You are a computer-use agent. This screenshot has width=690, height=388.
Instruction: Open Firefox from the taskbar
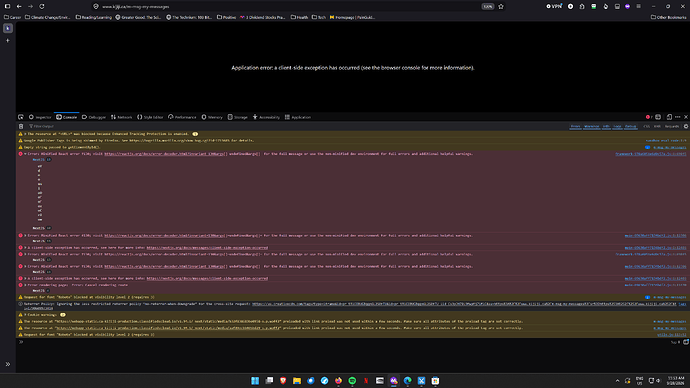338,381
